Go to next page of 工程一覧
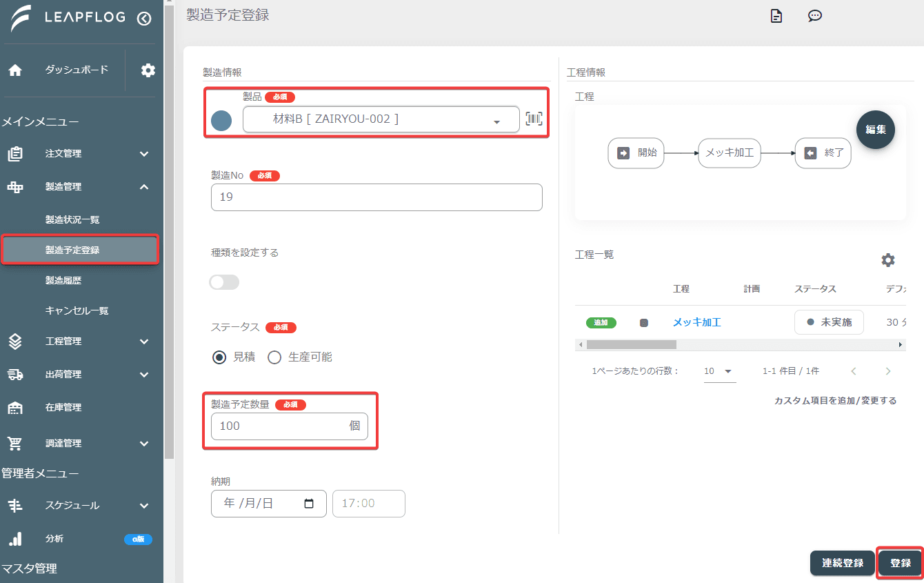This screenshot has width=924, height=583. point(888,371)
